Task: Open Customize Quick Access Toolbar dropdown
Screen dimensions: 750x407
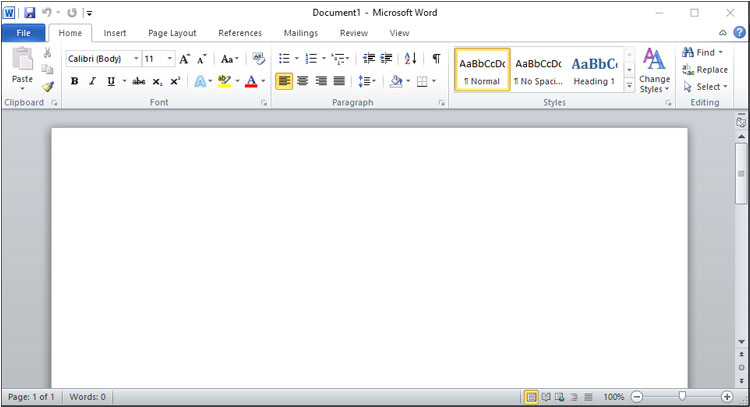Action: click(89, 13)
